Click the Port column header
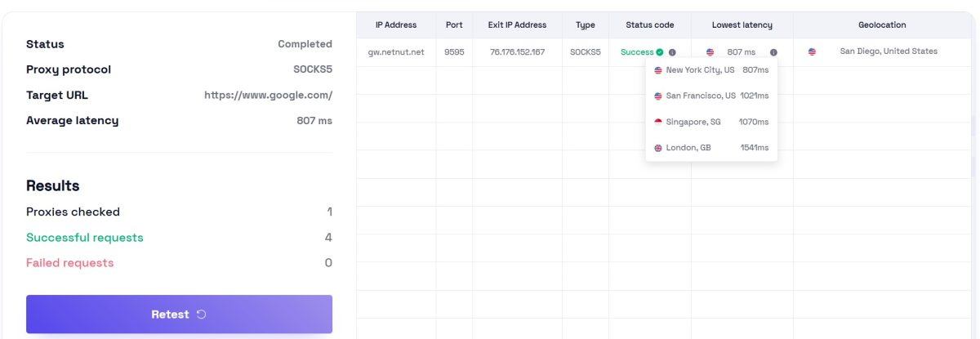 pyautogui.click(x=454, y=25)
